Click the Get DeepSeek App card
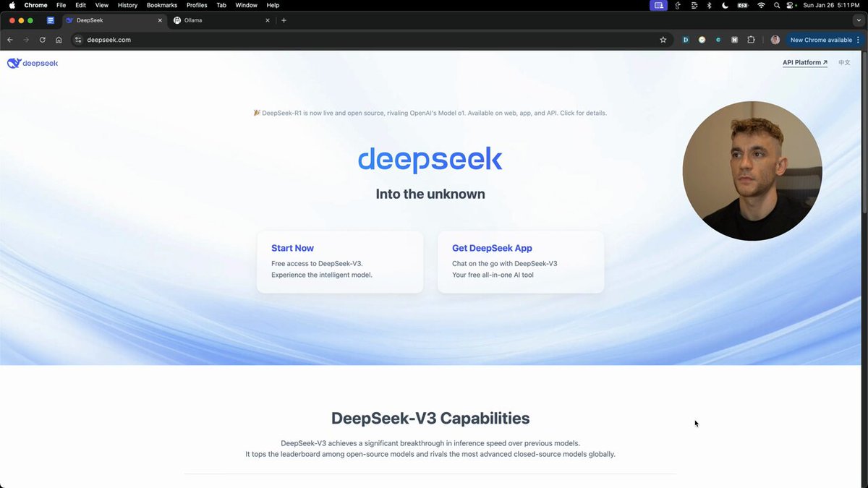Screen dimensions: 868x488 point(521,262)
